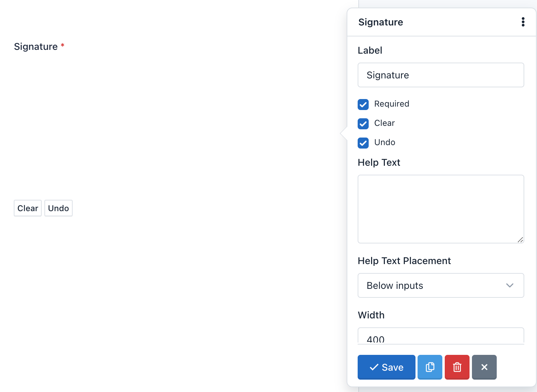
Task: Open the Help Text Placement dropdown
Action: tap(441, 285)
